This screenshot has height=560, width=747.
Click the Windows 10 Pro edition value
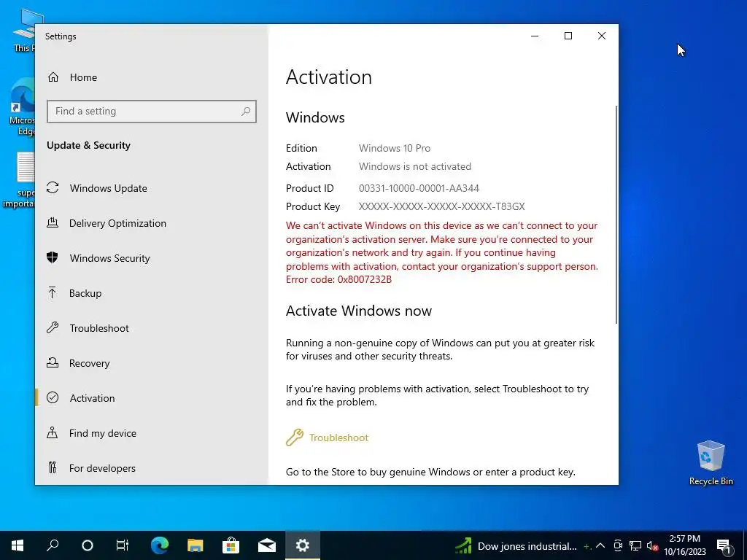(x=395, y=148)
